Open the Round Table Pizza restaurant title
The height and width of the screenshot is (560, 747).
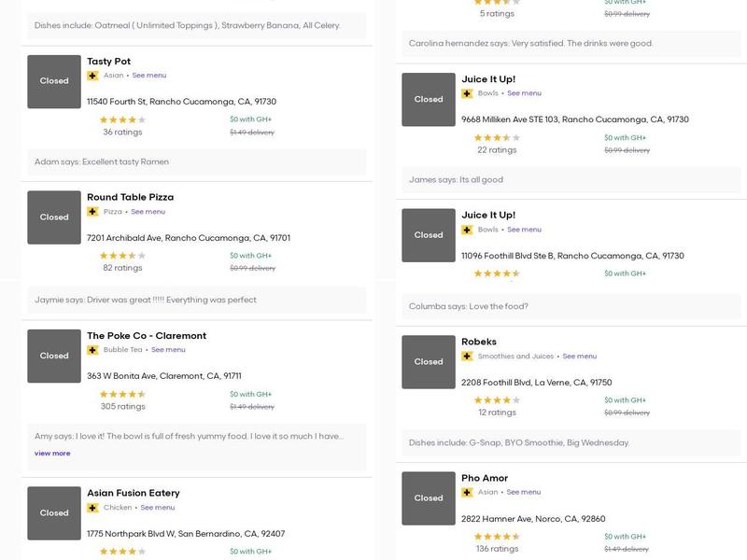[130, 197]
